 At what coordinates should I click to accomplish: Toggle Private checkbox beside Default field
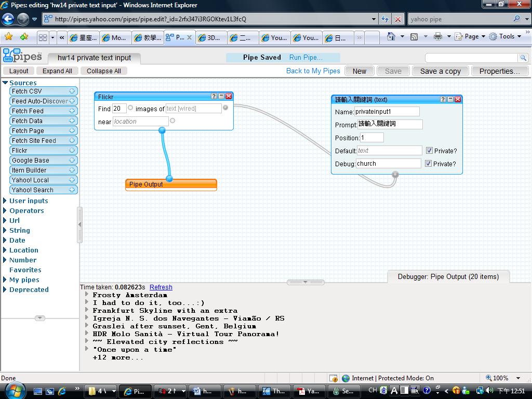tap(429, 151)
